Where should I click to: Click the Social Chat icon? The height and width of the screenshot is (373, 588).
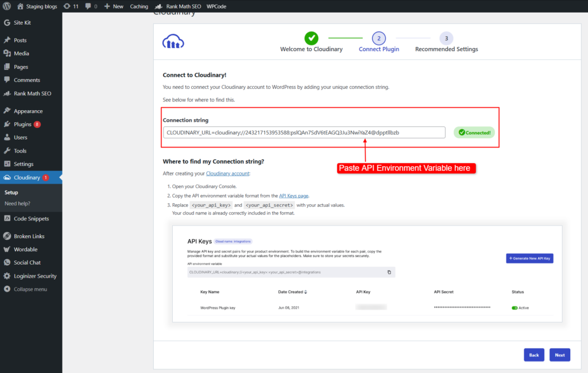coord(7,262)
